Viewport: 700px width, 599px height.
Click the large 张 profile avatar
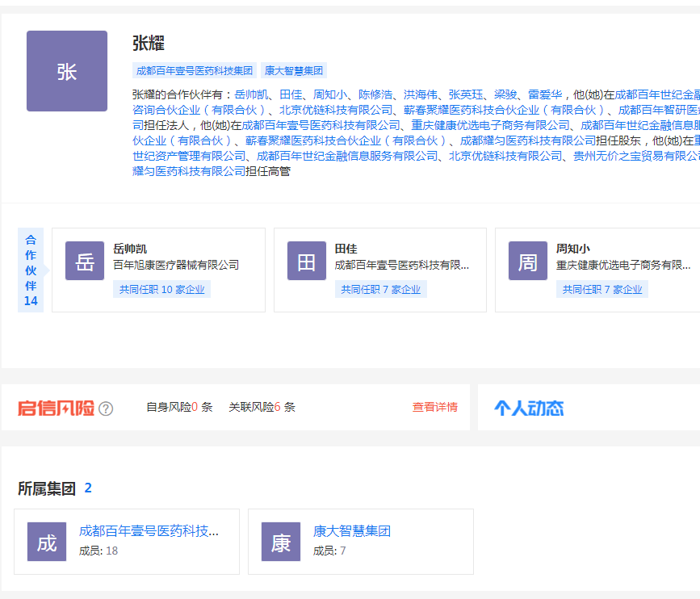66,71
